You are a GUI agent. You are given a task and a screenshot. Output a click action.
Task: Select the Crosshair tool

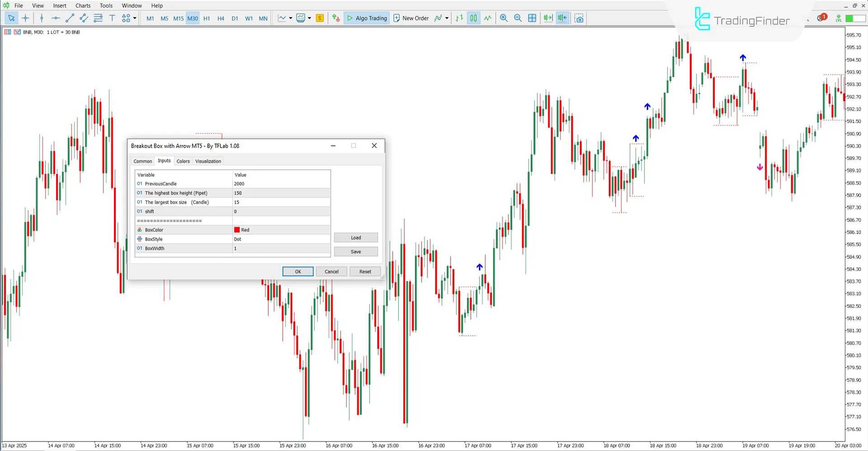(26, 18)
